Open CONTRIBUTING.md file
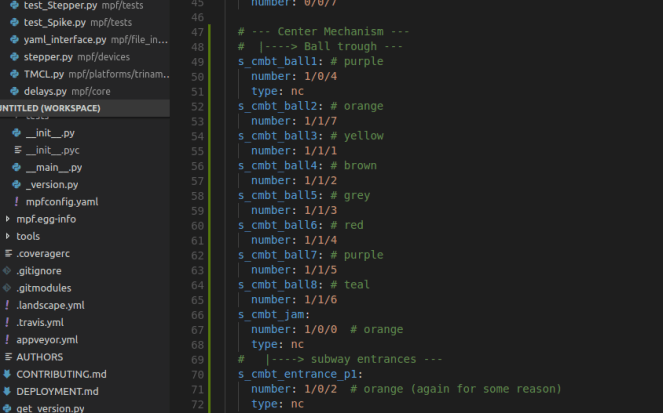The height and width of the screenshot is (413, 663). click(61, 375)
